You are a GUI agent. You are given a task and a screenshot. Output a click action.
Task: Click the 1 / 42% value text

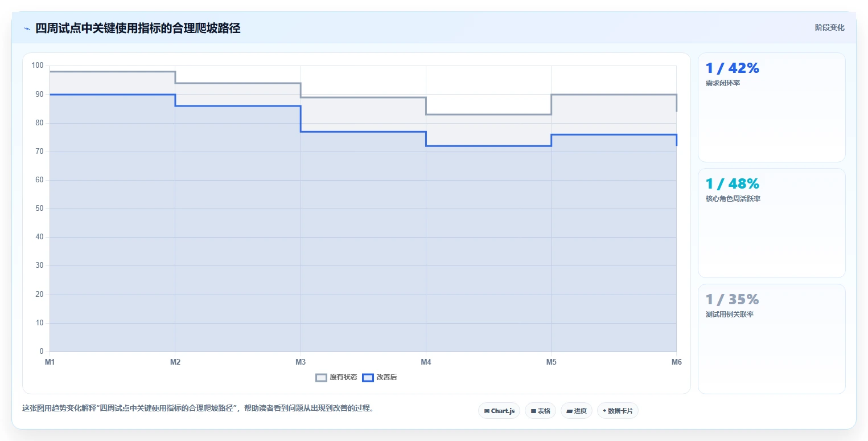click(732, 68)
